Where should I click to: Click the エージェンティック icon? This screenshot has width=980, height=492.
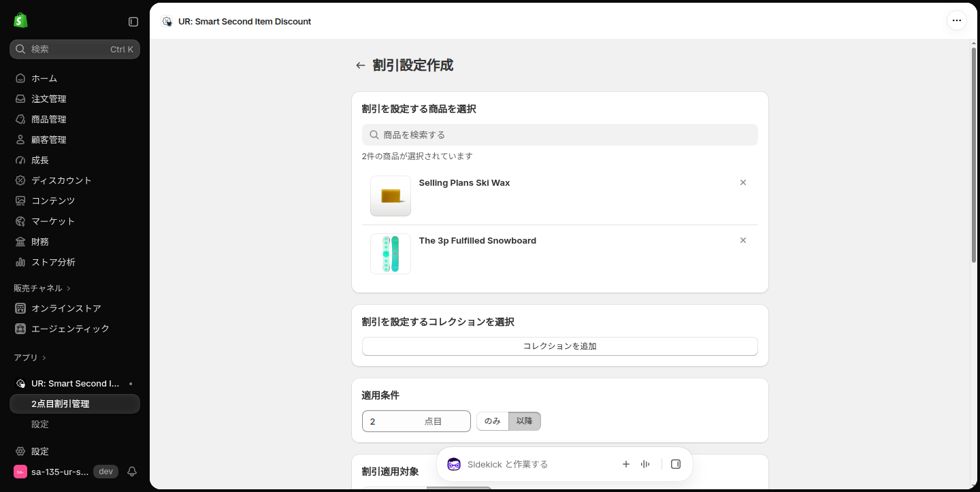pyautogui.click(x=20, y=329)
